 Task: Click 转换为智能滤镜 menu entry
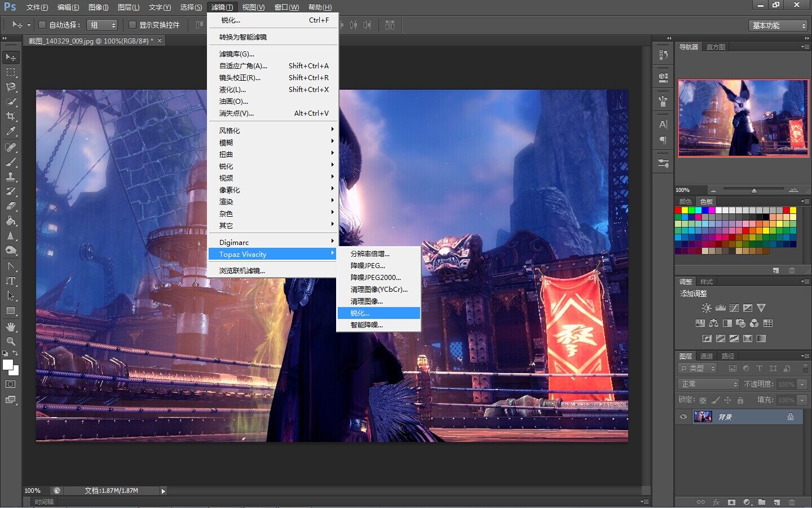pos(273,37)
